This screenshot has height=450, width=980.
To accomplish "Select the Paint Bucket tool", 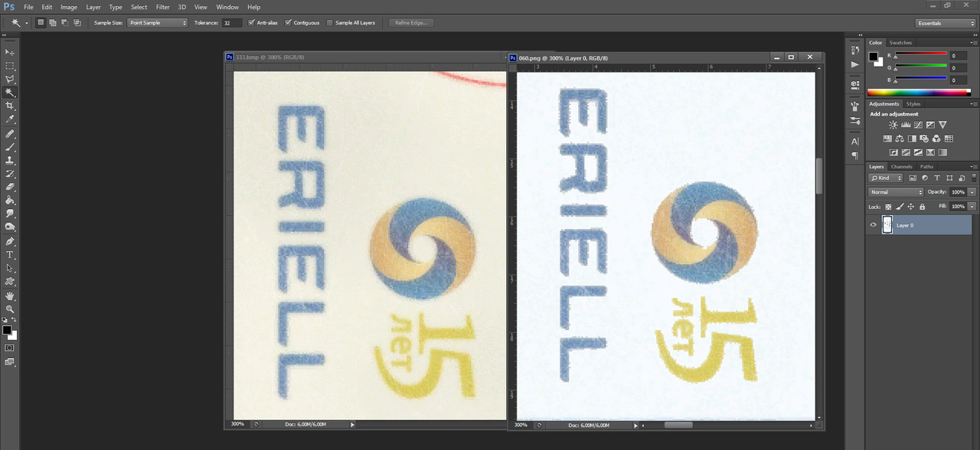I will point(10,201).
